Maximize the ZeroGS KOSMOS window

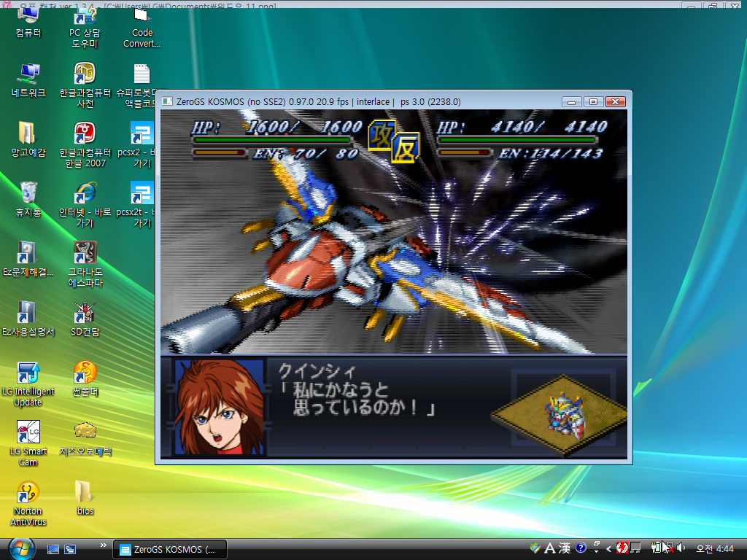[593, 102]
